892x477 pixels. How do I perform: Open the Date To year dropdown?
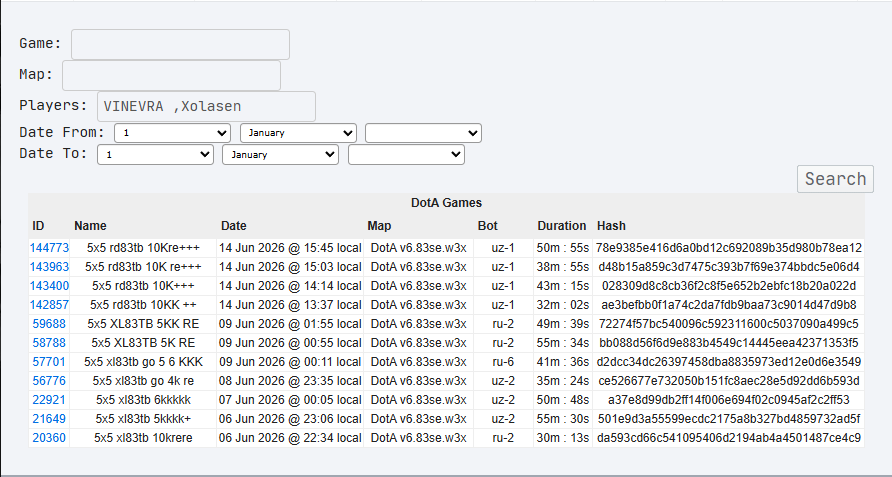[x=406, y=154]
